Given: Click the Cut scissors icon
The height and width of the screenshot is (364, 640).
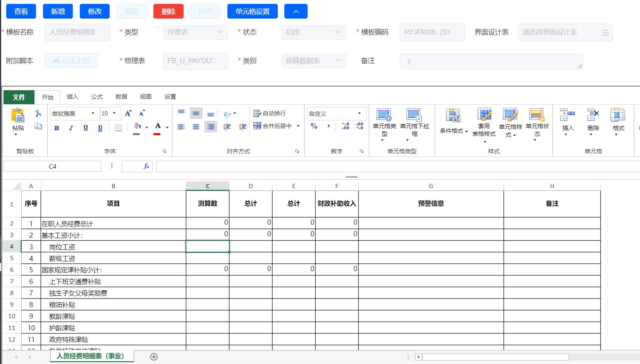Looking at the screenshot, I should [38, 113].
